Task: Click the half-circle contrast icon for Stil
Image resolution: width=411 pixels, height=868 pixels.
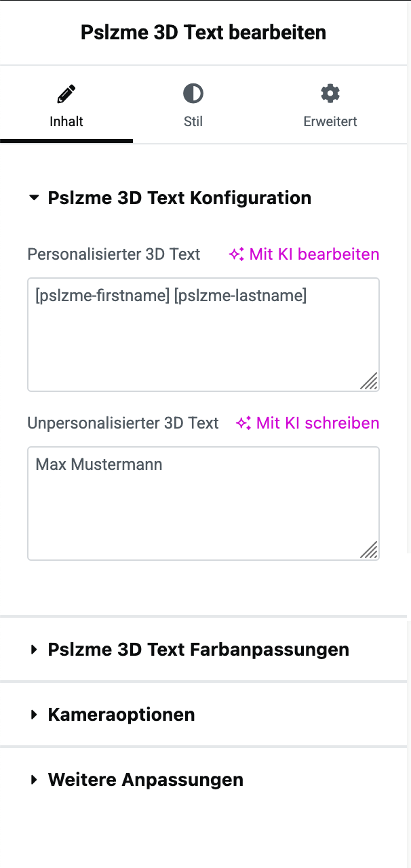Action: (193, 94)
